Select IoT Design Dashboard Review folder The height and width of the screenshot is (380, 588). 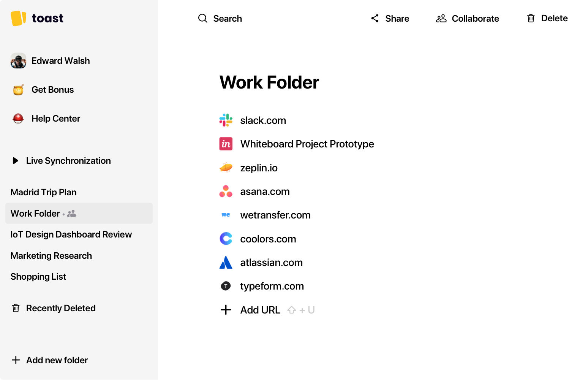click(x=71, y=234)
